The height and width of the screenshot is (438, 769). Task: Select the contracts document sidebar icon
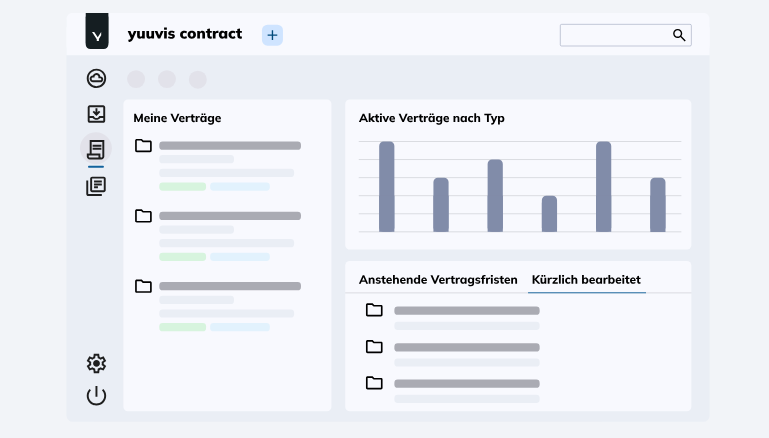96,149
